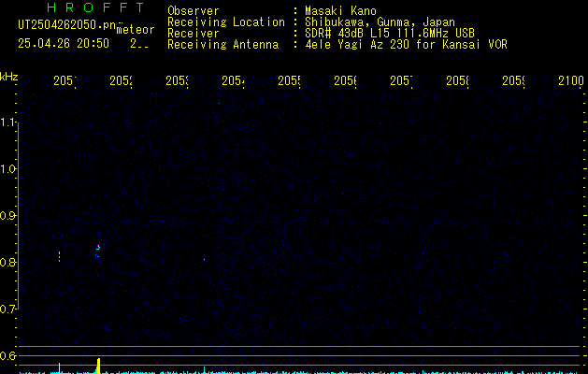Select receiver value SDR# 43dB L15 111.6MHz USB
The height and width of the screenshot is (374, 588).
click(x=390, y=34)
